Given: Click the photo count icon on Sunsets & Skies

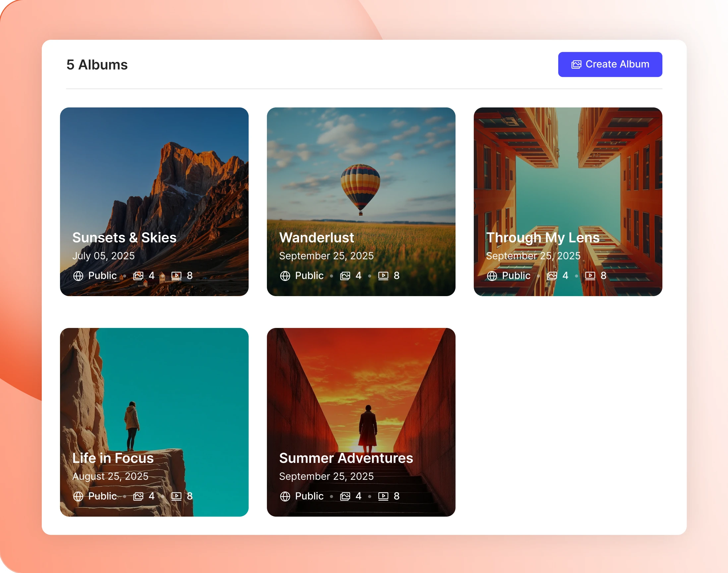Looking at the screenshot, I should pyautogui.click(x=138, y=276).
